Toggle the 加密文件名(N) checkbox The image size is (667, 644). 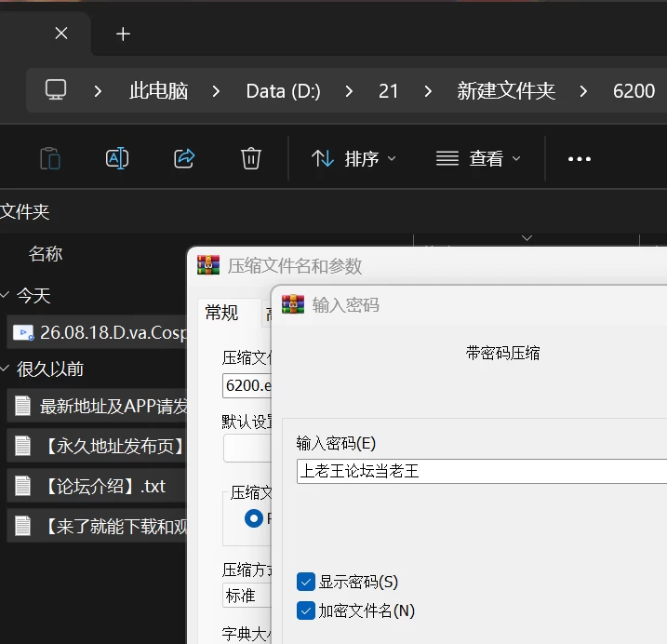(305, 610)
